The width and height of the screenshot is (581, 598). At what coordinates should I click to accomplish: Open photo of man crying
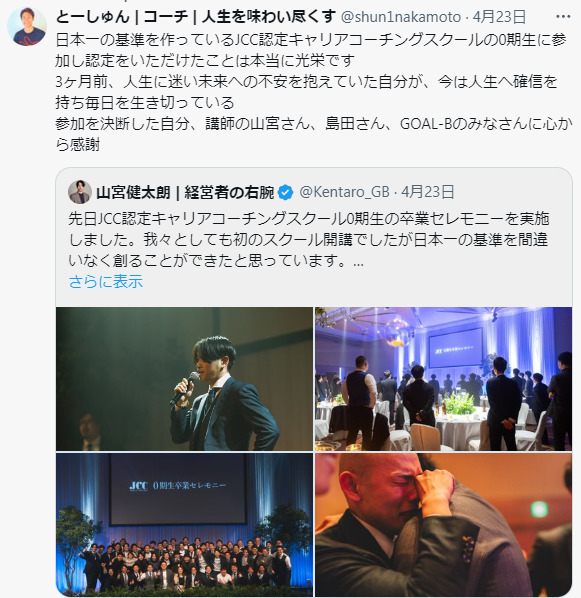[443, 524]
